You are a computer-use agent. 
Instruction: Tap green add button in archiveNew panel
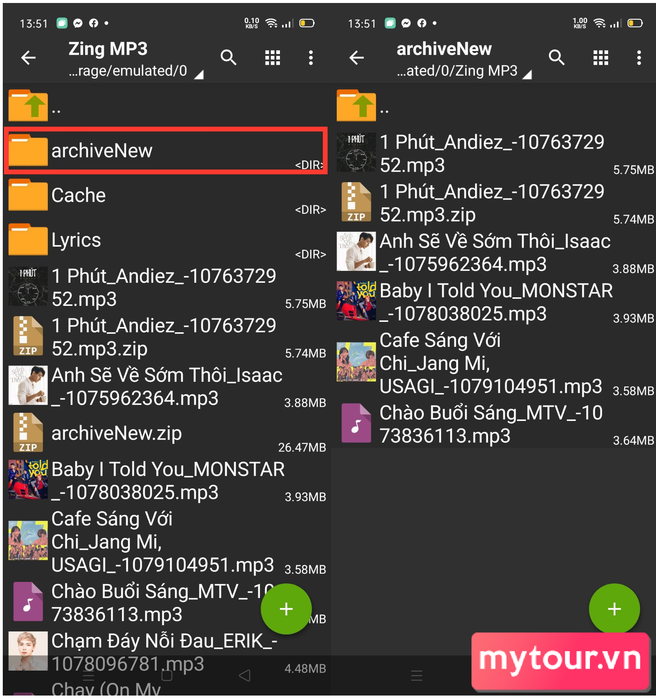614,609
